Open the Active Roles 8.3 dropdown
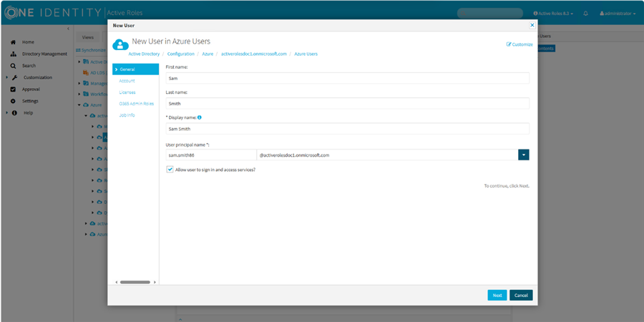The image size is (644, 322). (x=553, y=13)
